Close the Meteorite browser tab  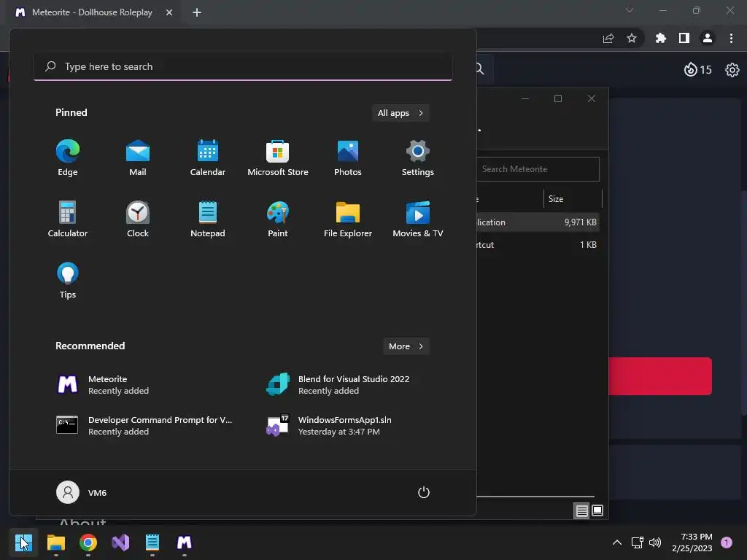coord(169,12)
